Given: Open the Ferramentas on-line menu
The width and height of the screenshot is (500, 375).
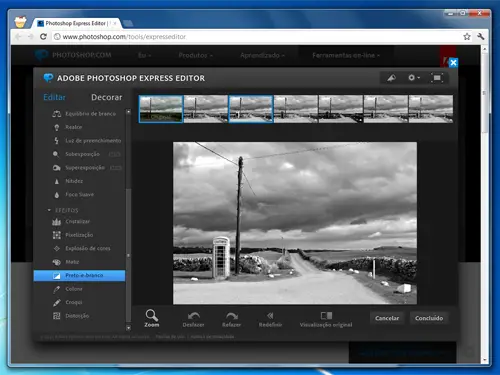Looking at the screenshot, I should pyautogui.click(x=346, y=55).
